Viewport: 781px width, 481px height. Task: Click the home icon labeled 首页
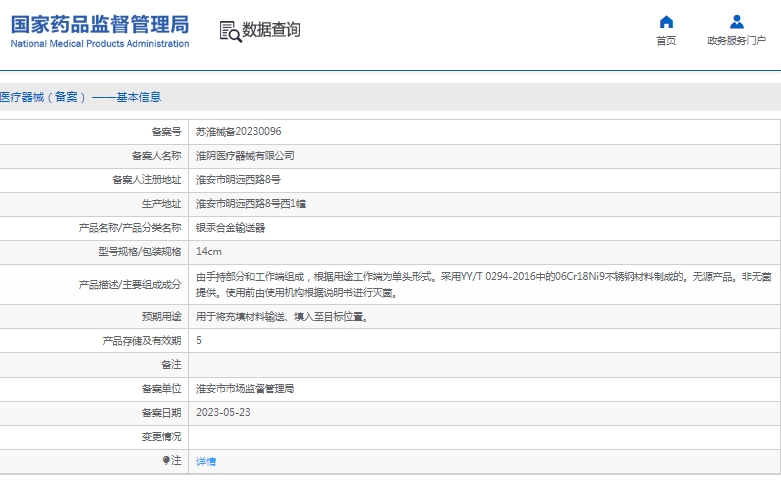point(666,22)
